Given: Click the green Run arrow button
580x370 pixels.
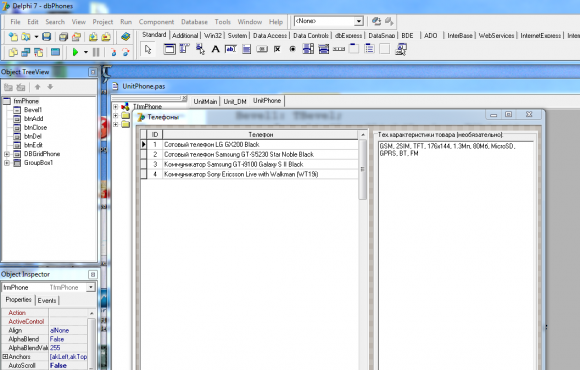Looking at the screenshot, I should (75, 52).
